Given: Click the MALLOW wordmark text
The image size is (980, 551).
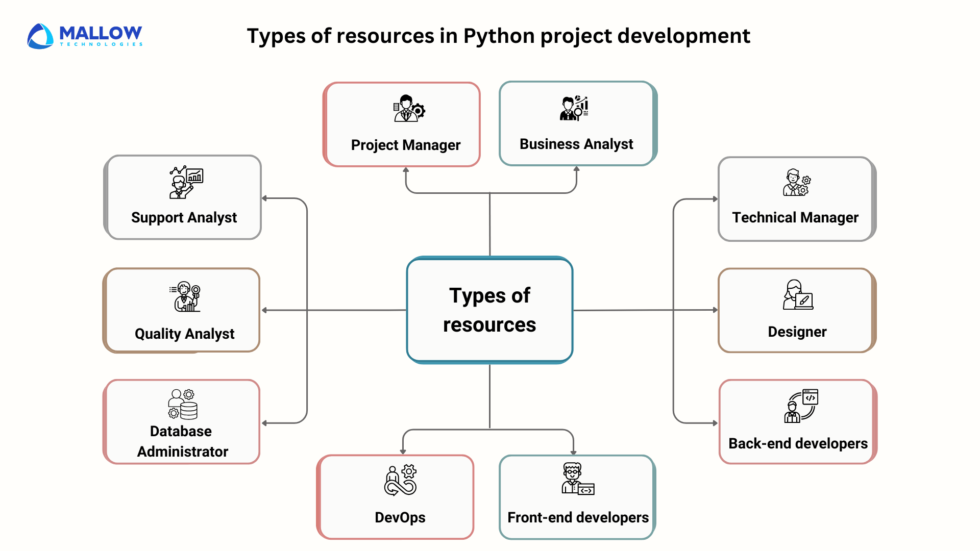Looking at the screenshot, I should (101, 32).
